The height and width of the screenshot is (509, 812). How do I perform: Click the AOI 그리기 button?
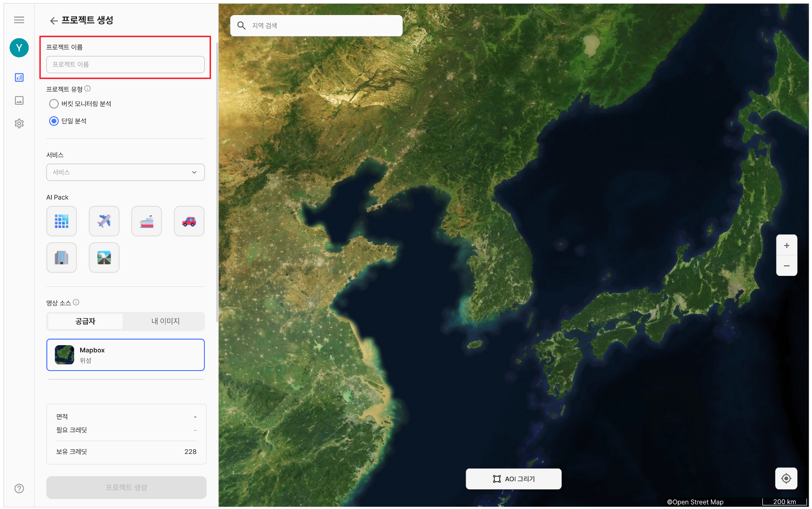[x=513, y=479]
